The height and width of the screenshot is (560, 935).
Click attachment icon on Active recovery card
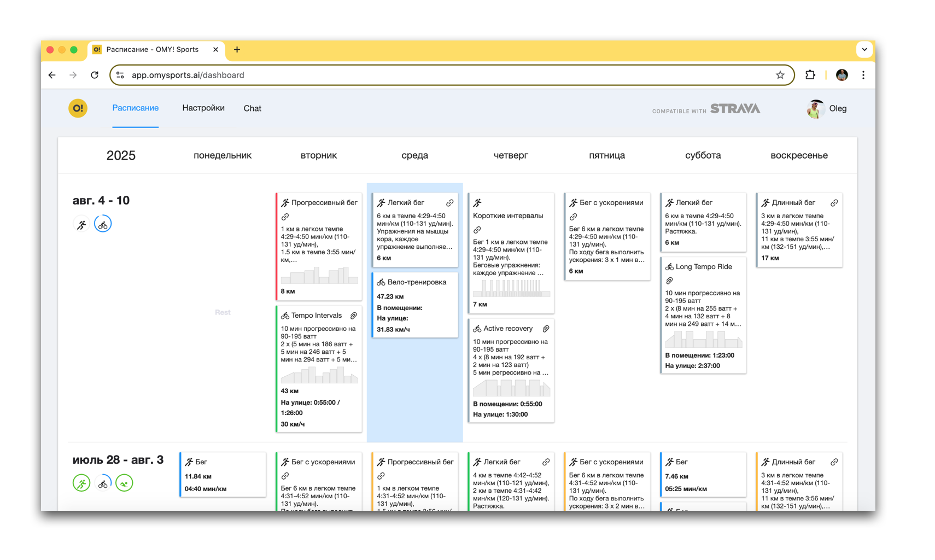(546, 329)
